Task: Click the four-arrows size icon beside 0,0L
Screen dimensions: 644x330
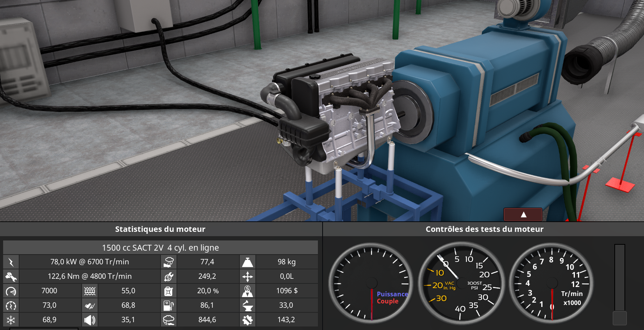Action: (248, 276)
